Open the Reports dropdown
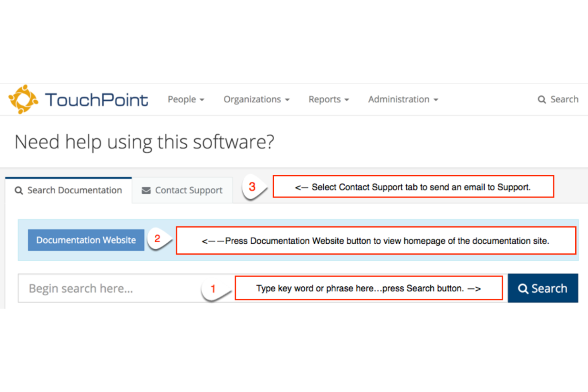The width and height of the screenshot is (588, 392). coord(329,99)
